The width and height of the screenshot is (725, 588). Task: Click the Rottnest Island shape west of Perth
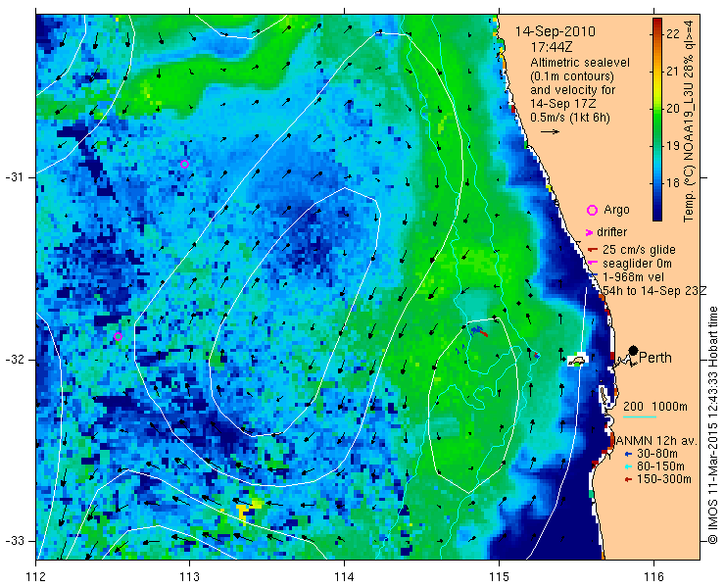point(577,361)
